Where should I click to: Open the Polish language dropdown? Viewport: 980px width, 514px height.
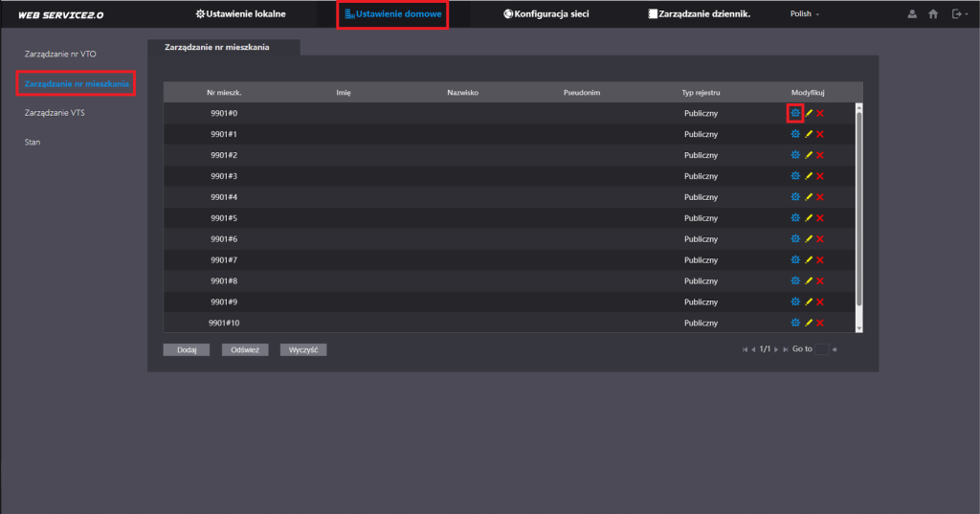click(x=805, y=14)
